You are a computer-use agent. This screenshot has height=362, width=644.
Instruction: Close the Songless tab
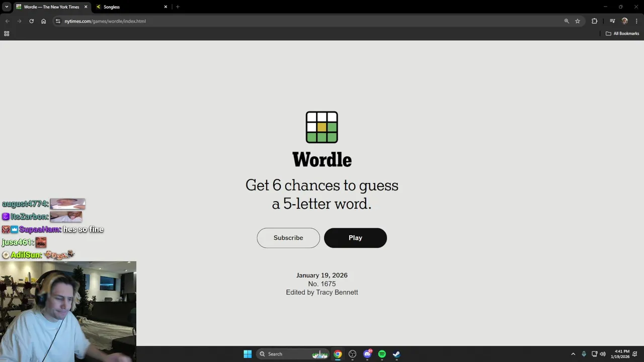click(166, 7)
